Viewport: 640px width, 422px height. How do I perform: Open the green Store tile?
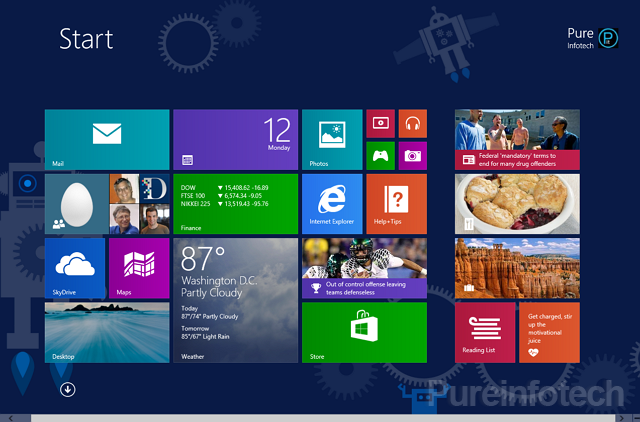coord(364,331)
